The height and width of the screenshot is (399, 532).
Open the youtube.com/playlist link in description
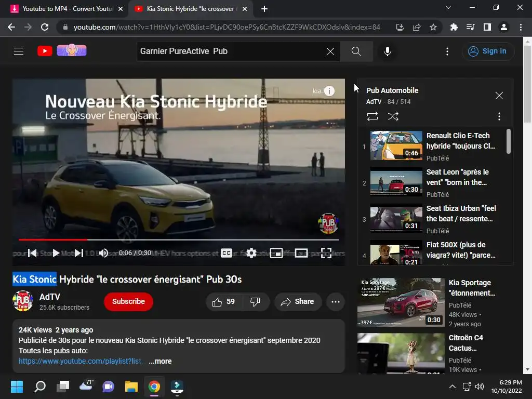[x=79, y=362]
